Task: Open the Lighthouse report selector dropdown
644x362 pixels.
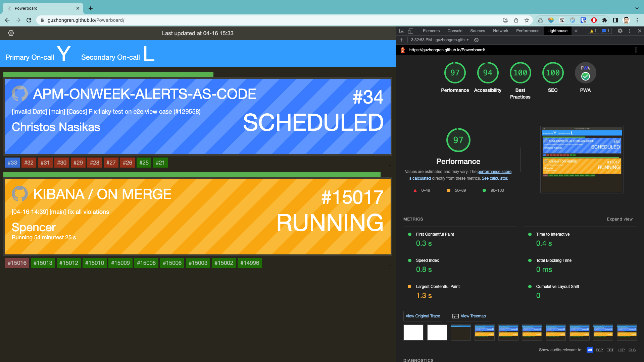Action: (440, 40)
